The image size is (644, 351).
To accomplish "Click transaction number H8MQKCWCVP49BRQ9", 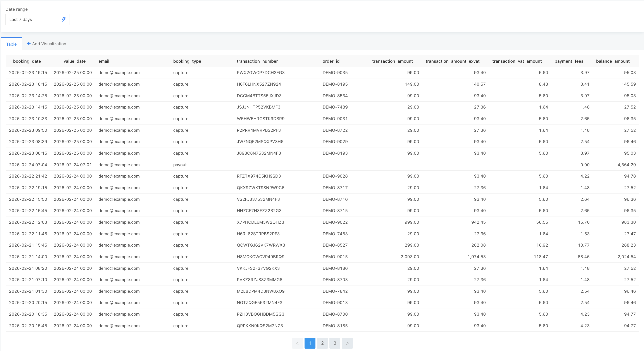I will pyautogui.click(x=260, y=257).
